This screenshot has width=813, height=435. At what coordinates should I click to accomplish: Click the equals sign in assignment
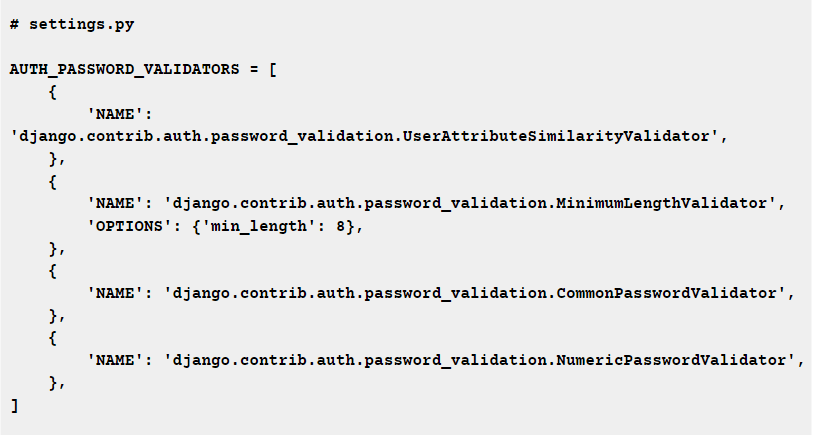(254, 69)
